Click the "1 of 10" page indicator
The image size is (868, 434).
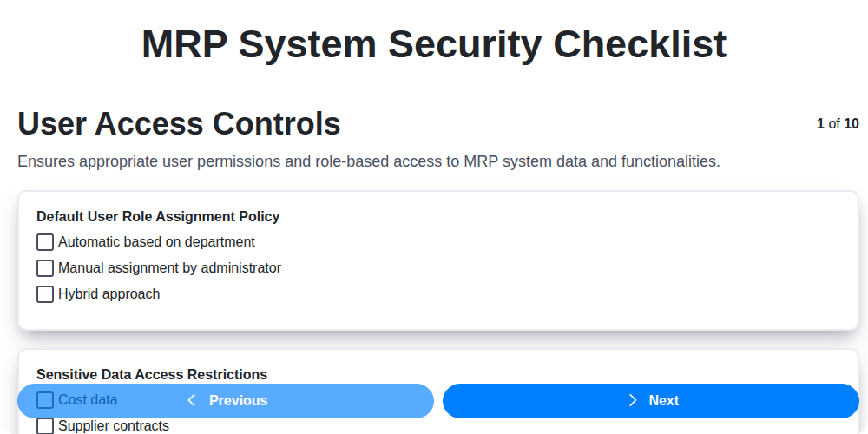pyautogui.click(x=838, y=124)
